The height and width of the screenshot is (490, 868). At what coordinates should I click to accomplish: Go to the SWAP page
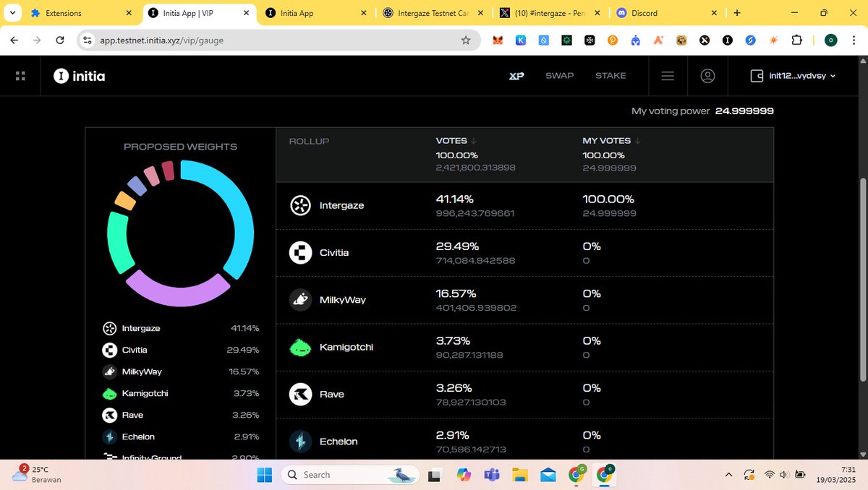(559, 76)
